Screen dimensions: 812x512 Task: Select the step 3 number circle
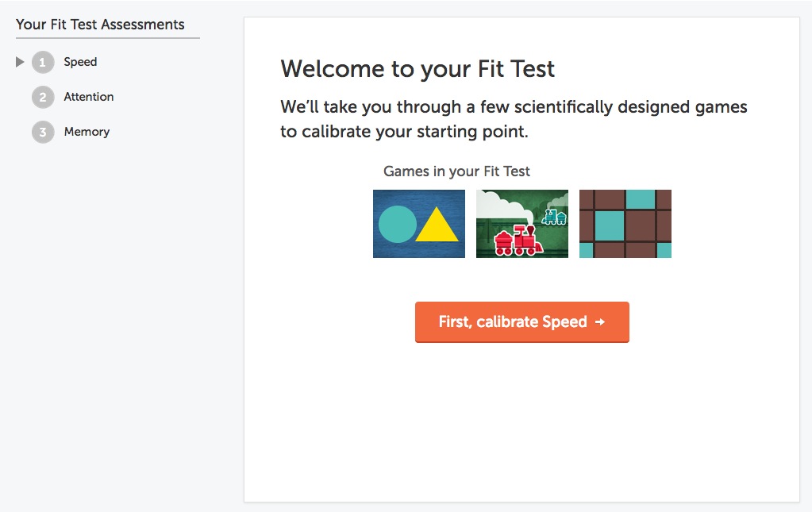pos(43,132)
